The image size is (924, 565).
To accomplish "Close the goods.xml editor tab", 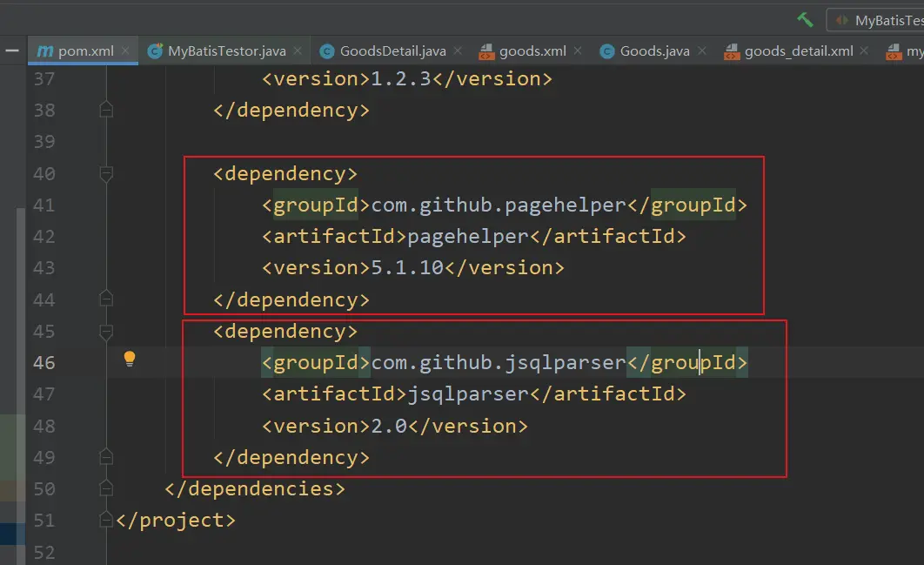I will (579, 51).
